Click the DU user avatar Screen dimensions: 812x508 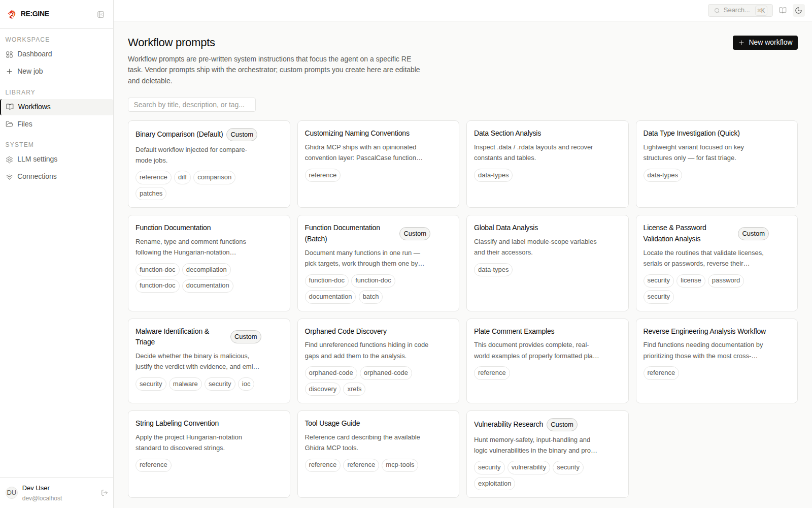(x=12, y=493)
